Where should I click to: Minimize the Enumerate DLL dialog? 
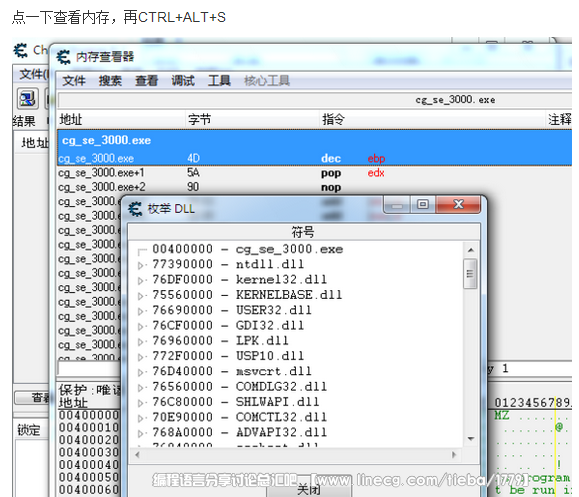pos(397,204)
